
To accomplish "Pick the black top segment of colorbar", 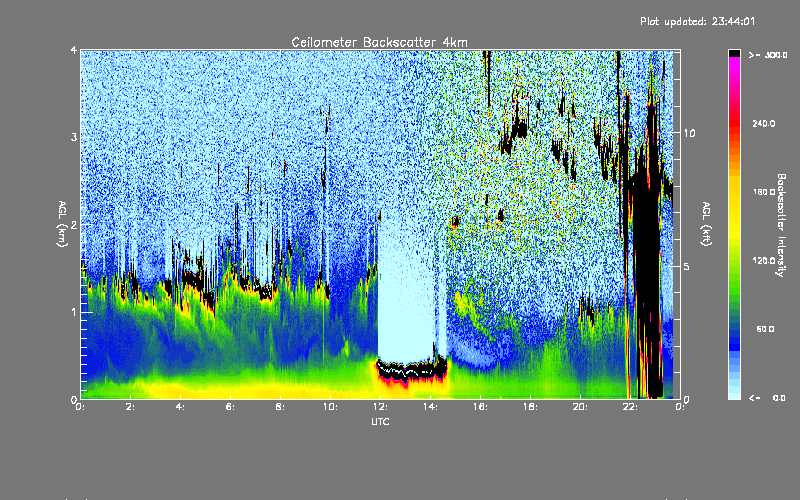I will pos(734,53).
